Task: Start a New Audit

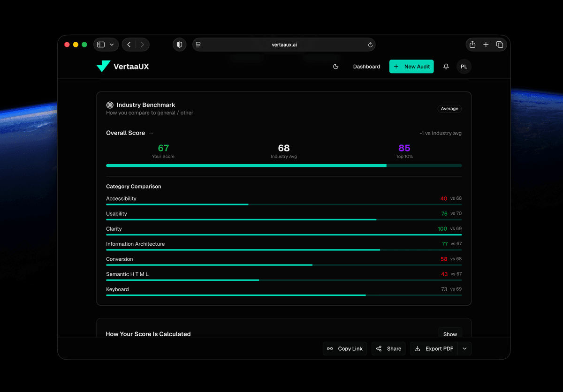Action: pos(411,66)
